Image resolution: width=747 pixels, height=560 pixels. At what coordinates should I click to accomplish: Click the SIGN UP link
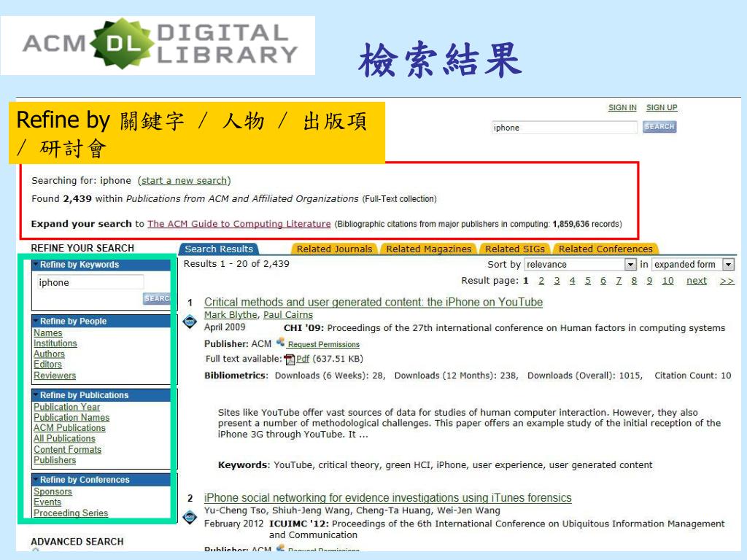(x=662, y=108)
